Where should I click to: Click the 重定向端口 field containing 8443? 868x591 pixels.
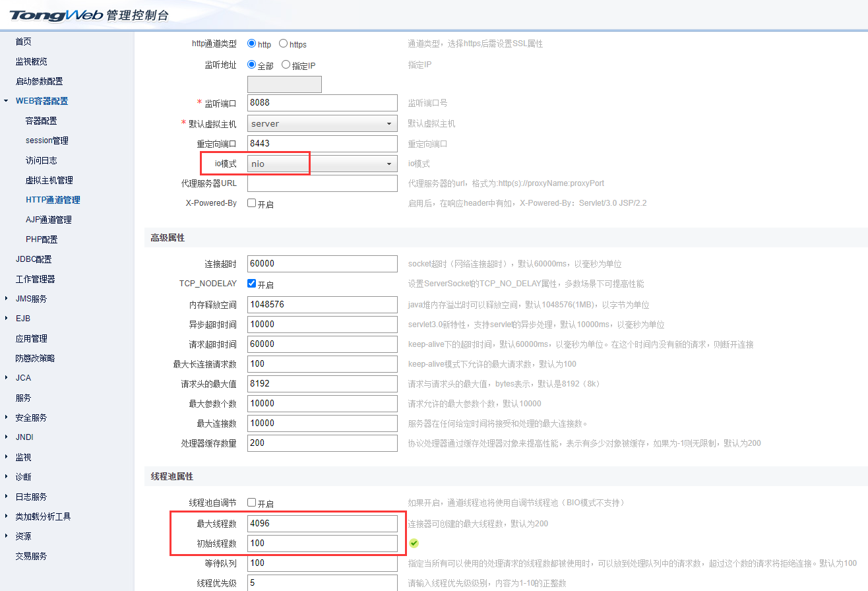323,143
